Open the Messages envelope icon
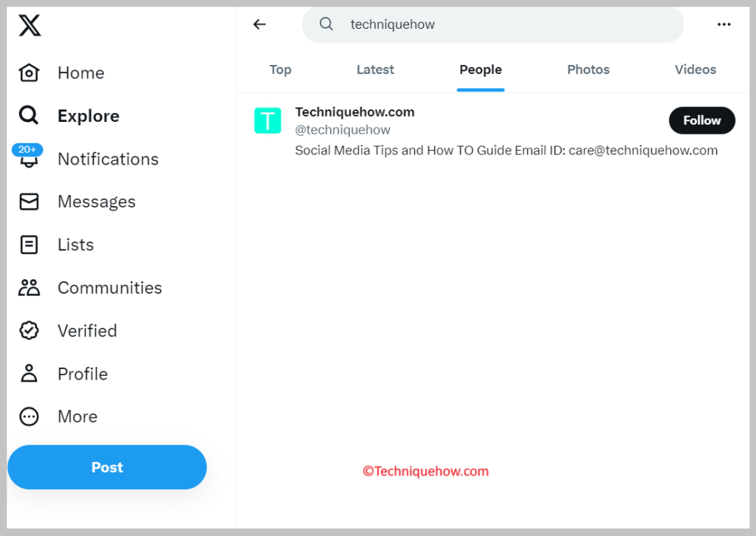Image resolution: width=756 pixels, height=536 pixels. pyautogui.click(x=29, y=202)
